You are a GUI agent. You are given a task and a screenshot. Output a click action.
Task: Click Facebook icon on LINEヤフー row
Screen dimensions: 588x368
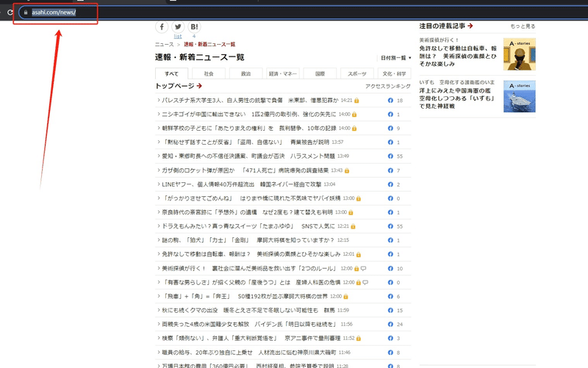(390, 184)
